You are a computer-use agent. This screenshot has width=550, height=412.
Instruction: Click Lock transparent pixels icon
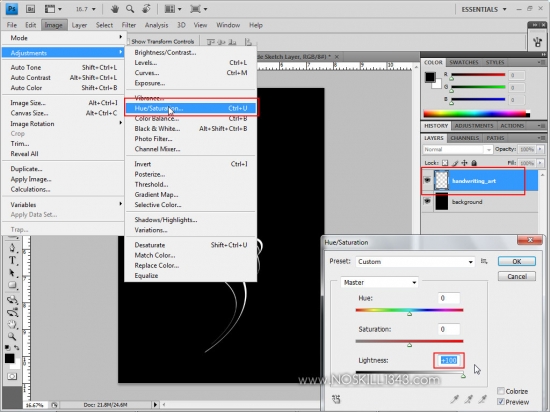pyautogui.click(x=445, y=163)
